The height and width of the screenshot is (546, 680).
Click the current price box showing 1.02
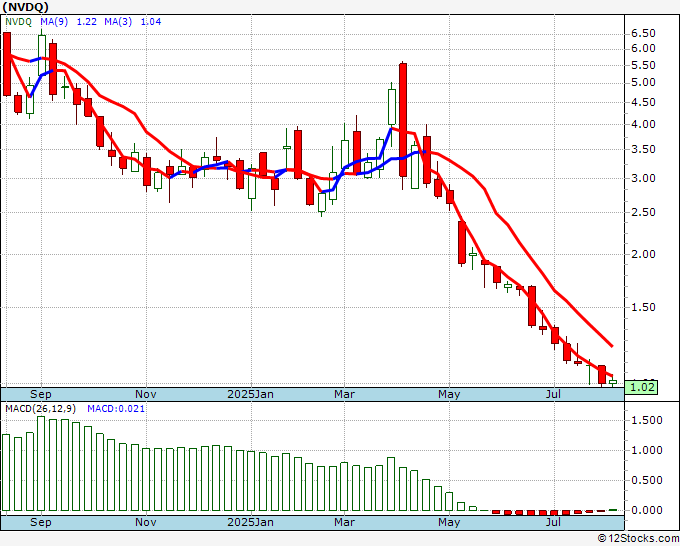coord(641,387)
